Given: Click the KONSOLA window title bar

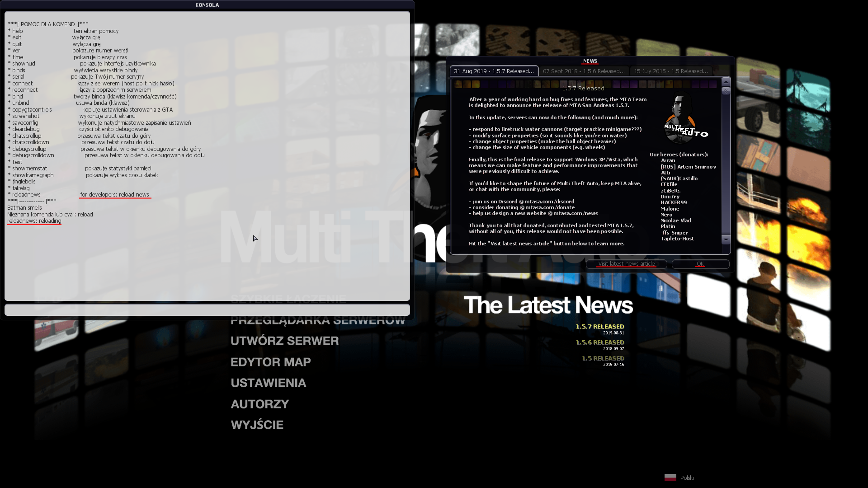Looking at the screenshot, I should point(207,5).
